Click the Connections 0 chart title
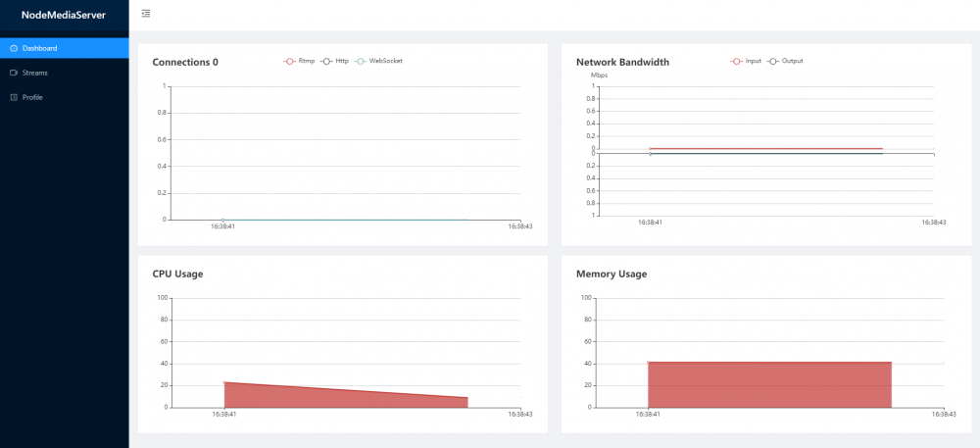This screenshot has width=980, height=448. coord(185,62)
